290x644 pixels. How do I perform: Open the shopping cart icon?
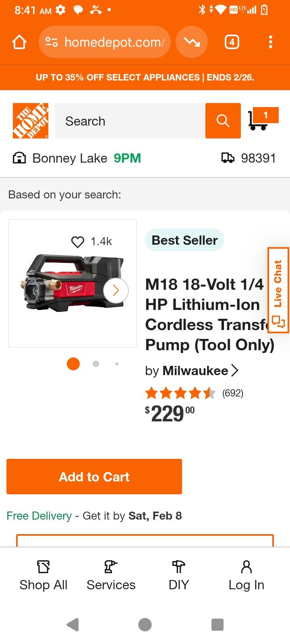coord(262,120)
